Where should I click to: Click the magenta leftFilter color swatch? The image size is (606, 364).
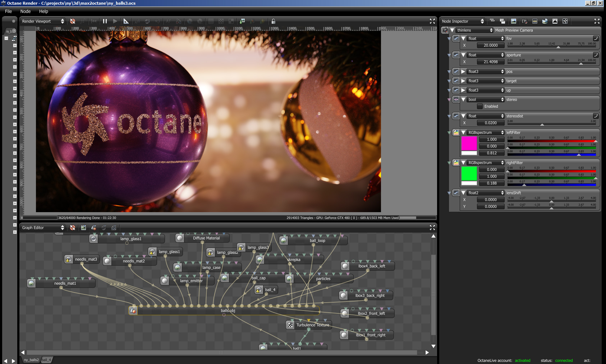(469, 143)
